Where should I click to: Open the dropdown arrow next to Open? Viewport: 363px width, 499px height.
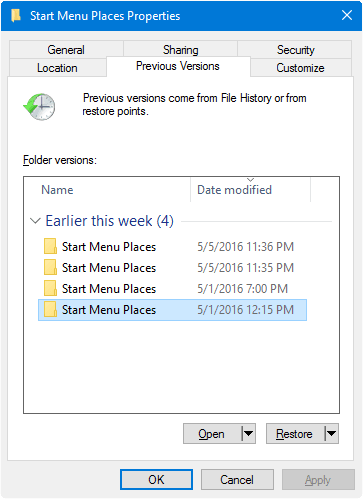(x=248, y=434)
